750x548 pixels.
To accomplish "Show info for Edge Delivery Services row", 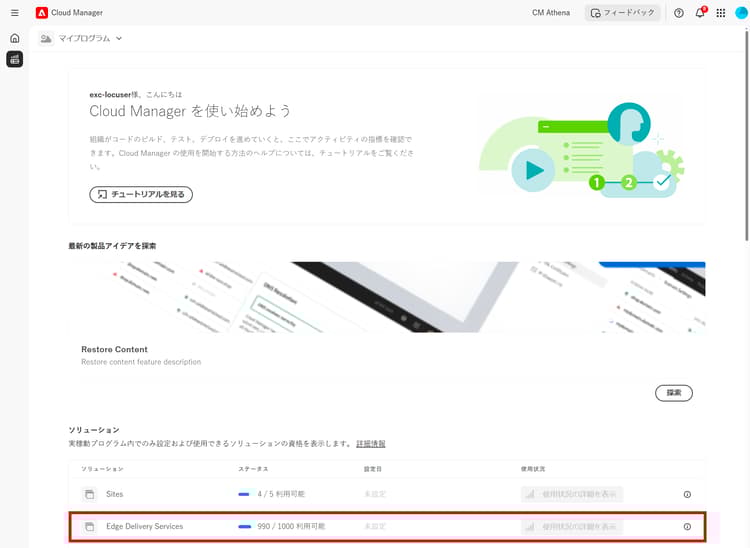I will click(x=687, y=526).
